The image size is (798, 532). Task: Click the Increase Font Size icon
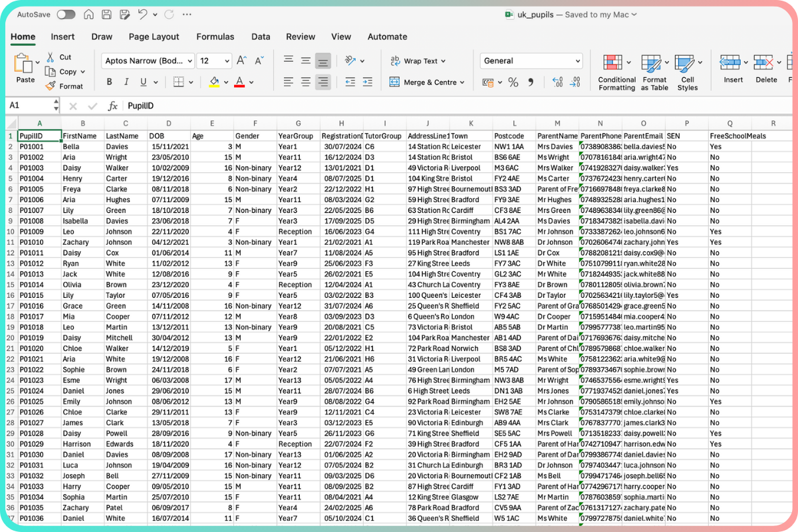242,61
